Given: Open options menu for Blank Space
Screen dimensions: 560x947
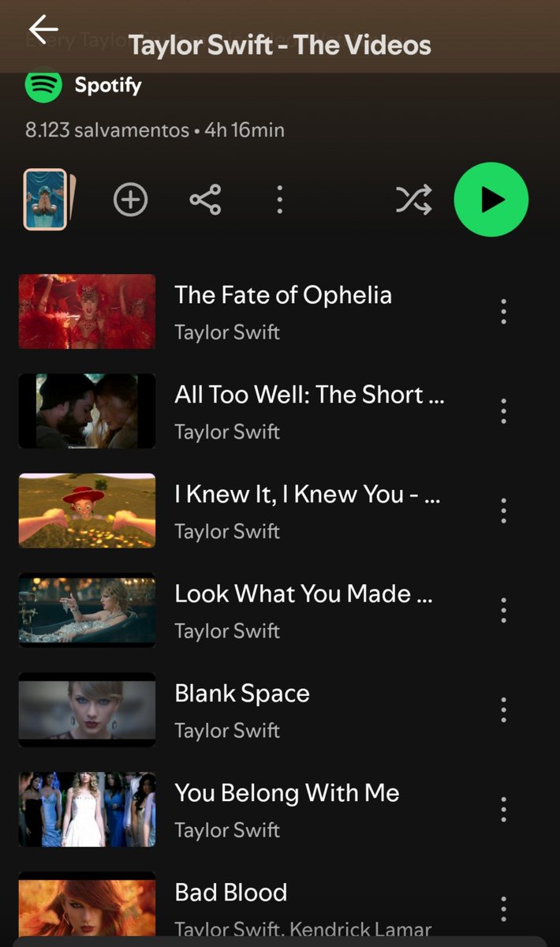Looking at the screenshot, I should (503, 710).
